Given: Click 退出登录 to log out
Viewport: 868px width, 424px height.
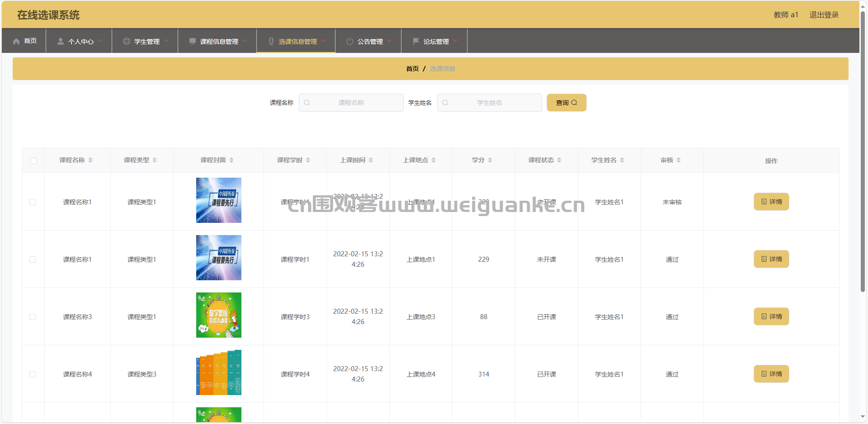Looking at the screenshot, I should point(824,15).
